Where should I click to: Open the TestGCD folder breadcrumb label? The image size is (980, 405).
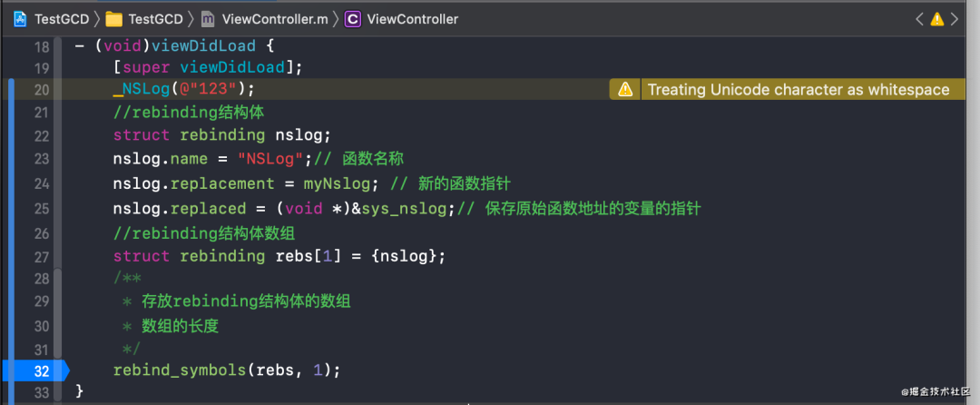pyautogui.click(x=154, y=18)
